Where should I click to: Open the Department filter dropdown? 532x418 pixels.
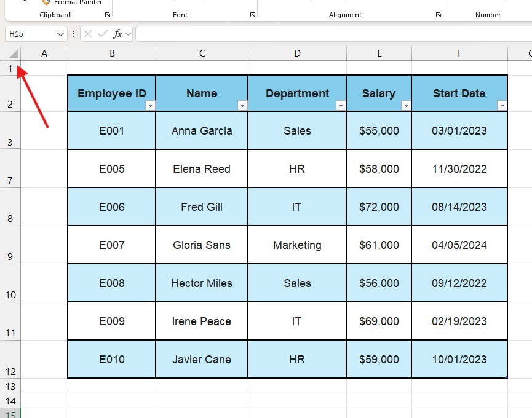coord(340,106)
